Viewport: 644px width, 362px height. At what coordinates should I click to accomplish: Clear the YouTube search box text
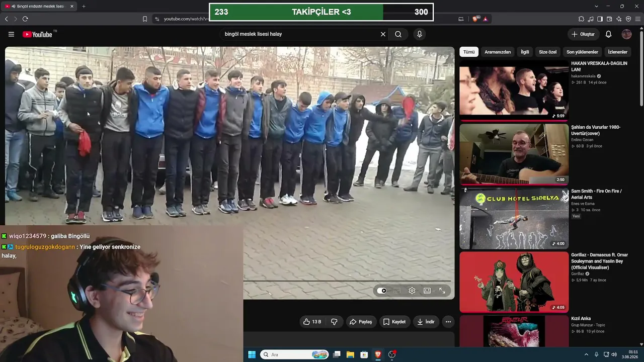[383, 34]
